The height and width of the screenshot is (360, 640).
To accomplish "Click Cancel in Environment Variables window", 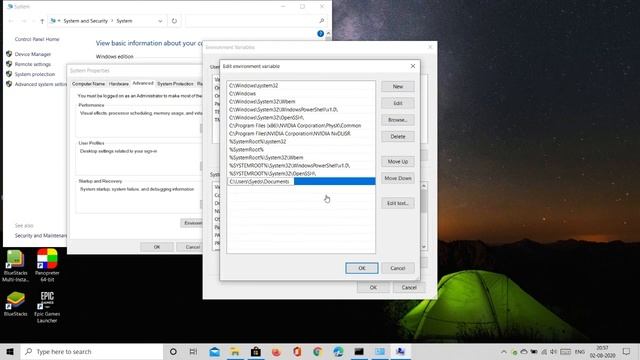I will pyautogui.click(x=409, y=287).
